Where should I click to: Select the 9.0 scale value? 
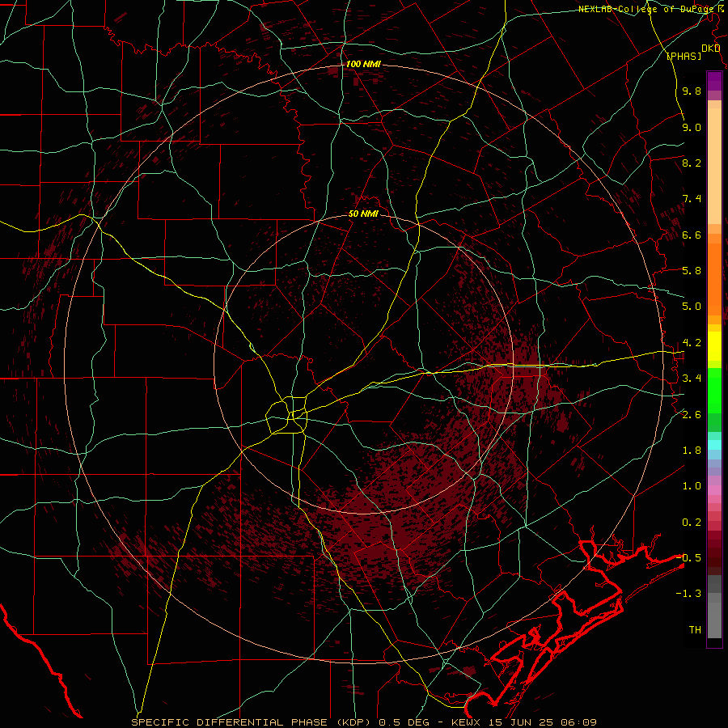692,127
